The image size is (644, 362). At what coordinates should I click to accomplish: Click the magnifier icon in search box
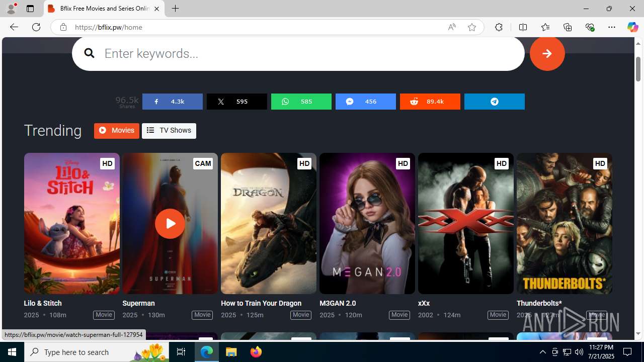pyautogui.click(x=89, y=53)
